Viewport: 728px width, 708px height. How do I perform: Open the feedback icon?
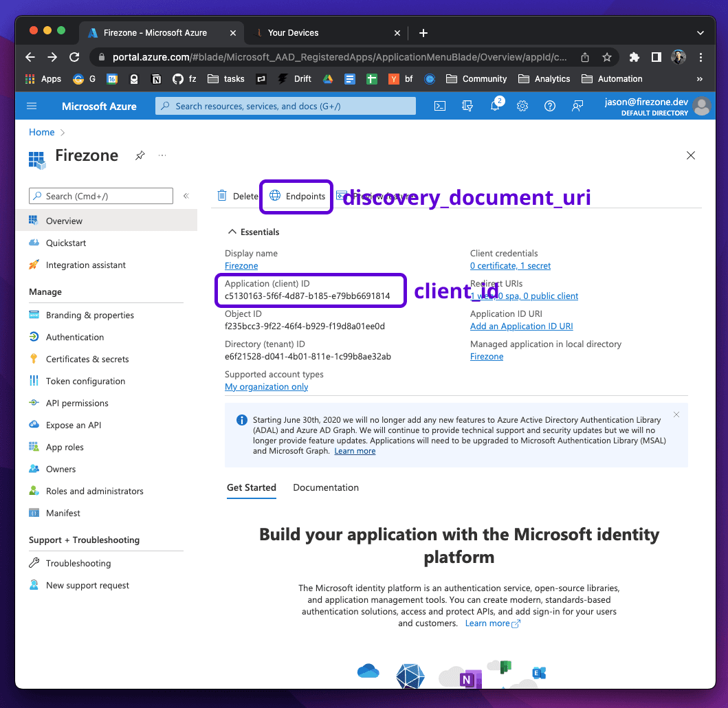point(577,106)
